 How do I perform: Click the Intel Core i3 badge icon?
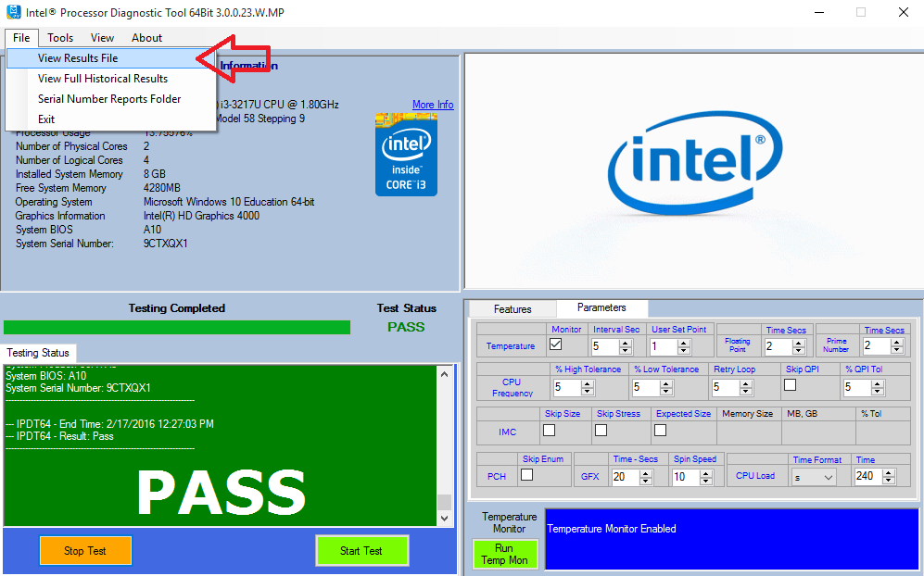pyautogui.click(x=406, y=155)
